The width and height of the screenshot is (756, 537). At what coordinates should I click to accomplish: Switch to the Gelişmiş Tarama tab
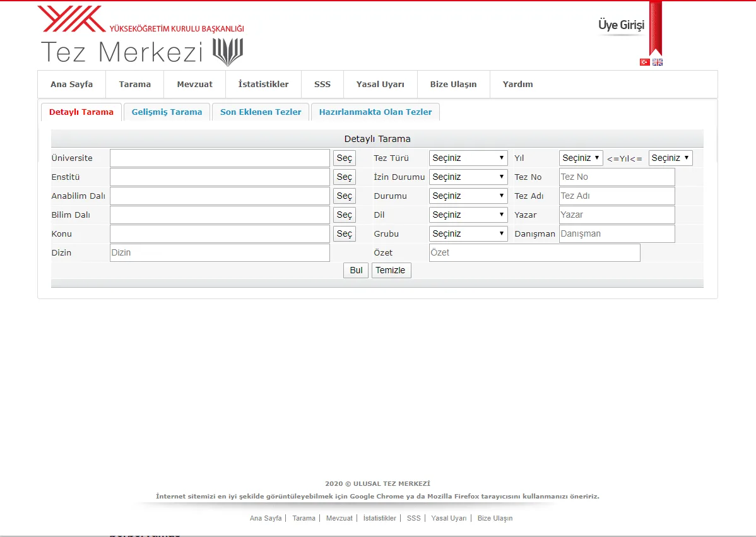[x=167, y=112]
